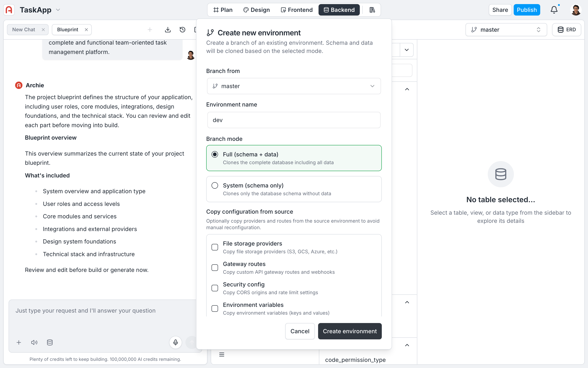The image size is (588, 368).
Task: Open the Branch from master dropdown
Action: pyautogui.click(x=294, y=86)
